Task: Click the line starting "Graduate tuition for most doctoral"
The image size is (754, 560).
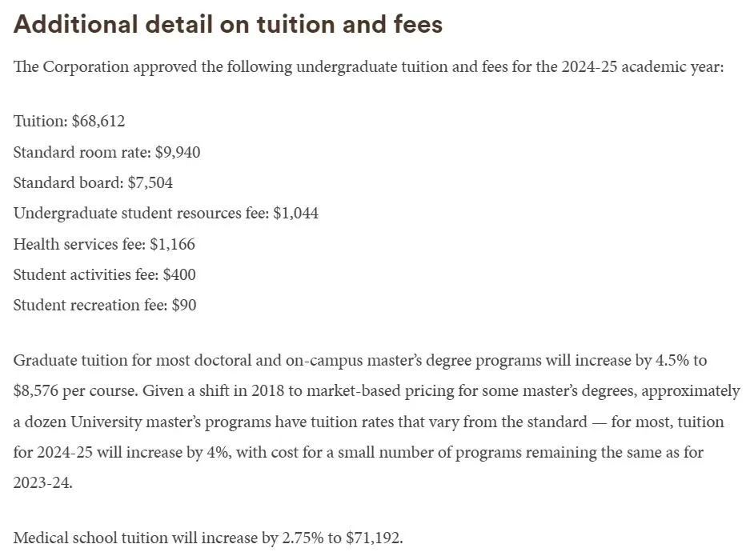Action: point(360,360)
